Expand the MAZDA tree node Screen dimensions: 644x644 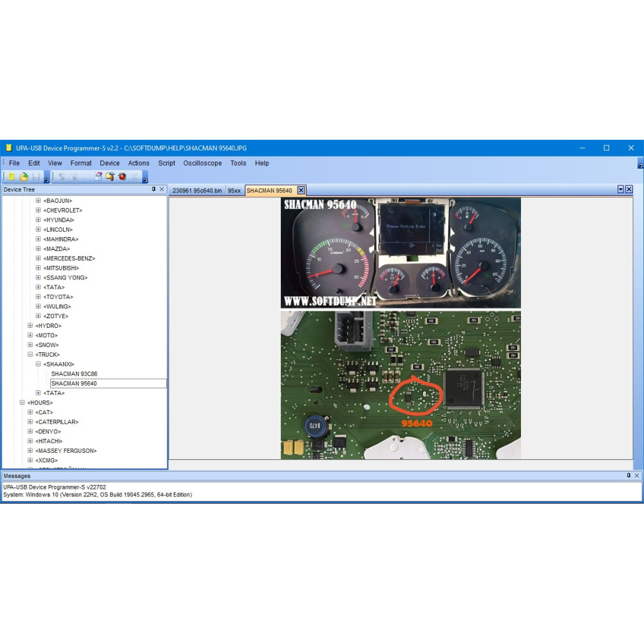point(38,249)
